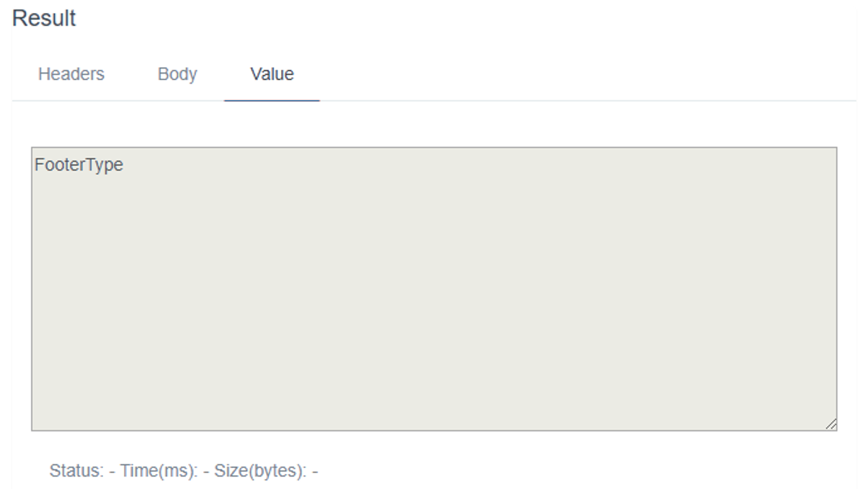Click the Status label below the textarea
The height and width of the screenshot is (489, 868).
click(x=76, y=471)
